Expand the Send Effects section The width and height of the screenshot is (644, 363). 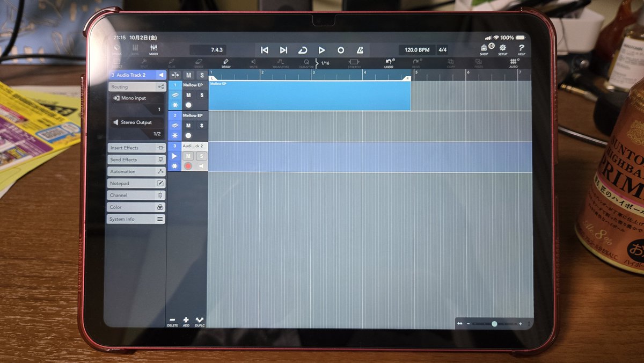pos(136,159)
